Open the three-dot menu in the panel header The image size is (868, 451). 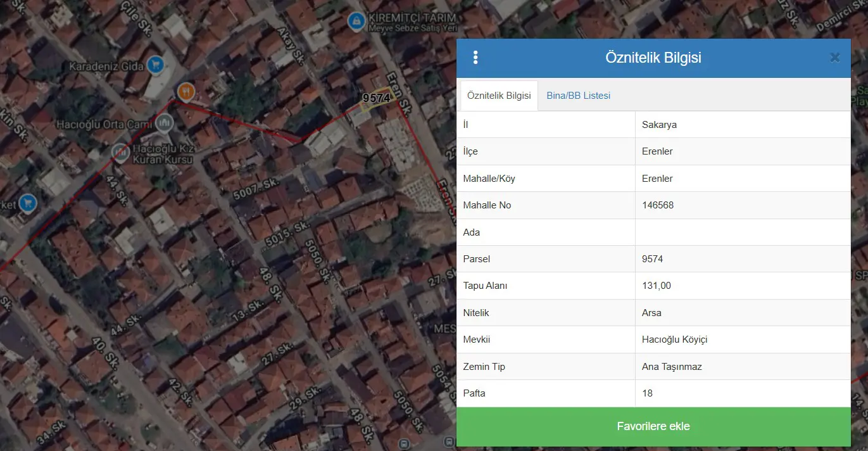click(475, 58)
